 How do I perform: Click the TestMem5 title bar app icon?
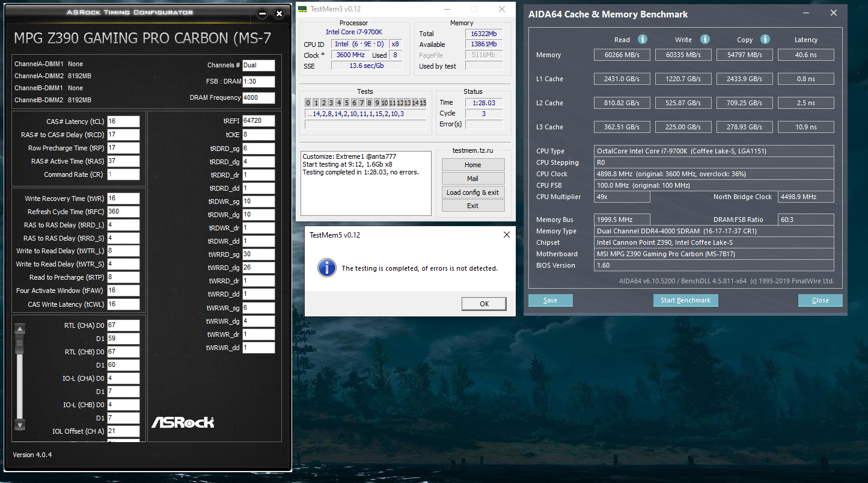(x=304, y=9)
